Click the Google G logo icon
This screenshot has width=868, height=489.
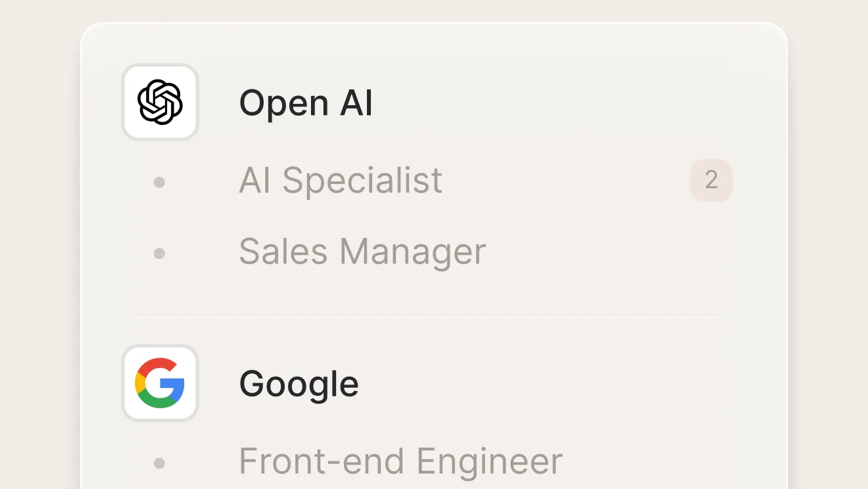click(x=160, y=383)
